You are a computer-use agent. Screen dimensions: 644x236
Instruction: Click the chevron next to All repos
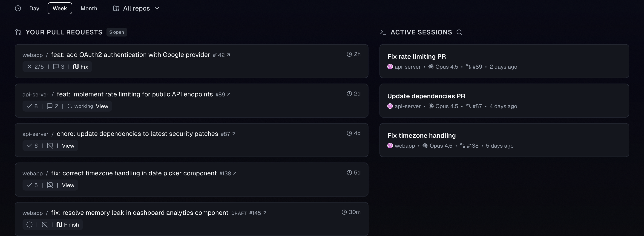[157, 8]
